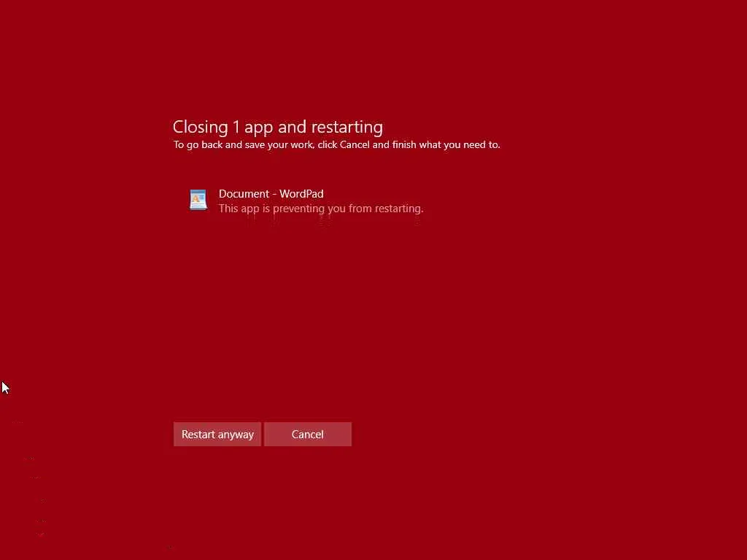This screenshot has height=560, width=747.
Task: Click the word 'preventing' in the app status
Action: point(300,209)
